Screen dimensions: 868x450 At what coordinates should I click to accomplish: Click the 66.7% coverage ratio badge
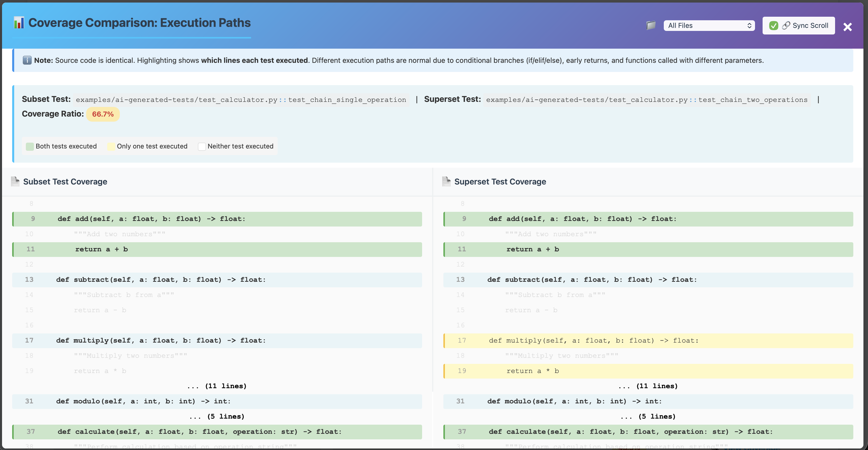tap(103, 114)
